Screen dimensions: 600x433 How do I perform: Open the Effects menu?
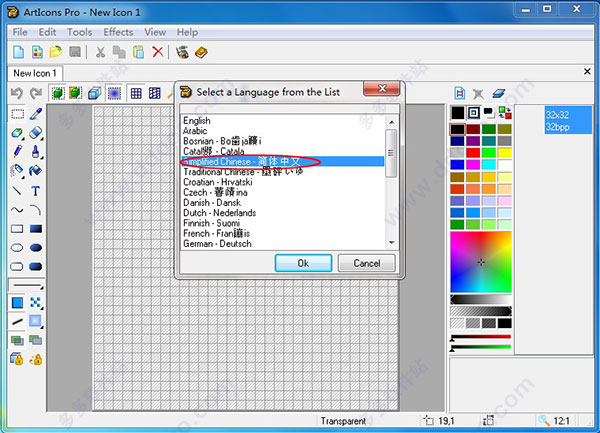tap(118, 32)
